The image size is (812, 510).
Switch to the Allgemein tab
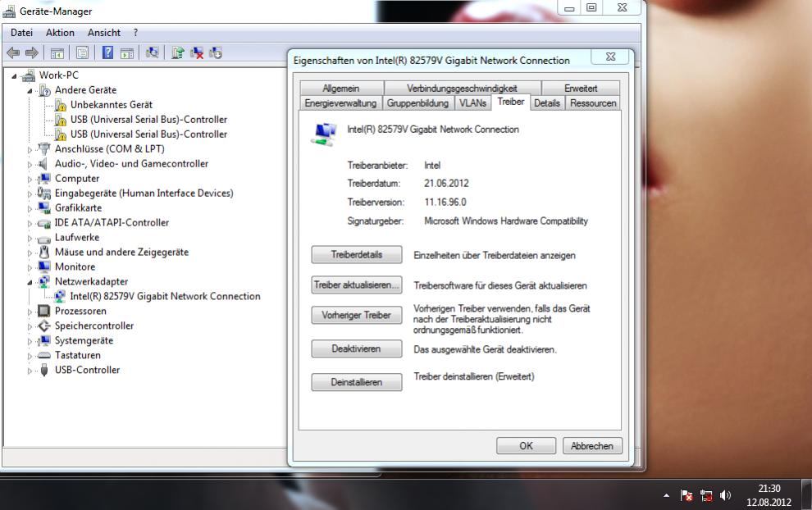click(341, 88)
